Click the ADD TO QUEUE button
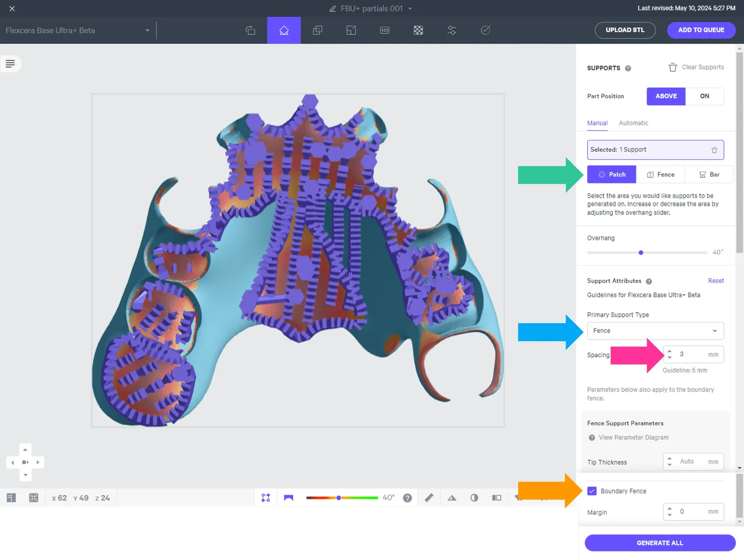The width and height of the screenshot is (744, 560). 701,30
